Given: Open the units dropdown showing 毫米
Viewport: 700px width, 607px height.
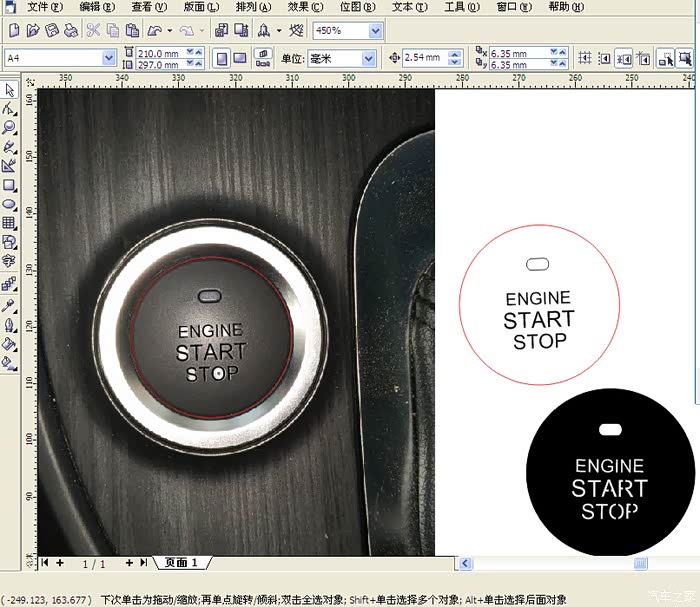Looking at the screenshot, I should (x=368, y=58).
